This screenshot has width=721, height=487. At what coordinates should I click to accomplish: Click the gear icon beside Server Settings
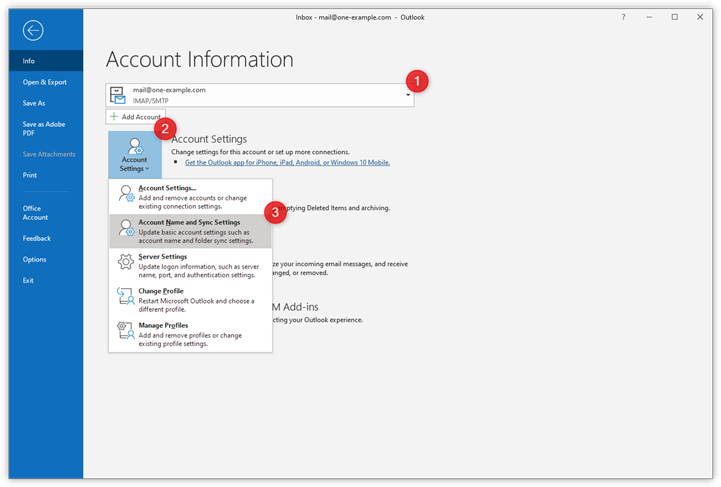pos(126,262)
